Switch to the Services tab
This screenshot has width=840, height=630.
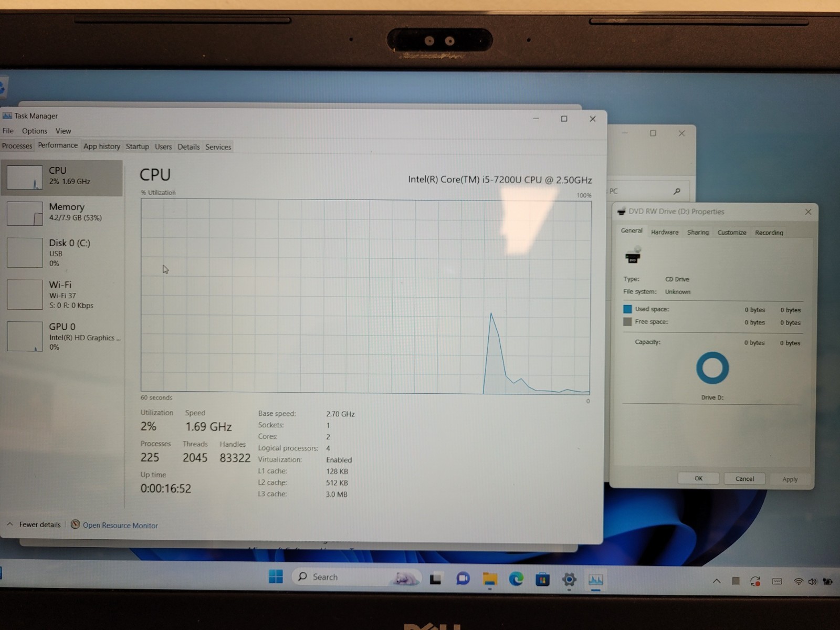pos(218,147)
